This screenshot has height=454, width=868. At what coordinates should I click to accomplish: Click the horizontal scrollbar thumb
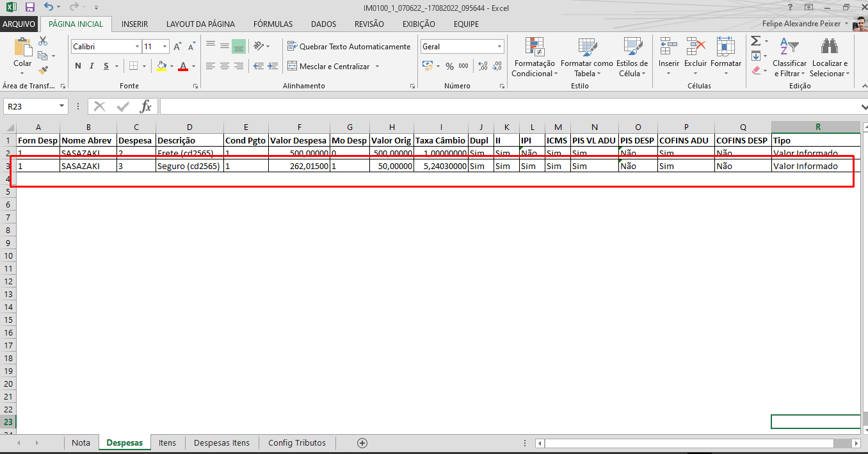689,443
